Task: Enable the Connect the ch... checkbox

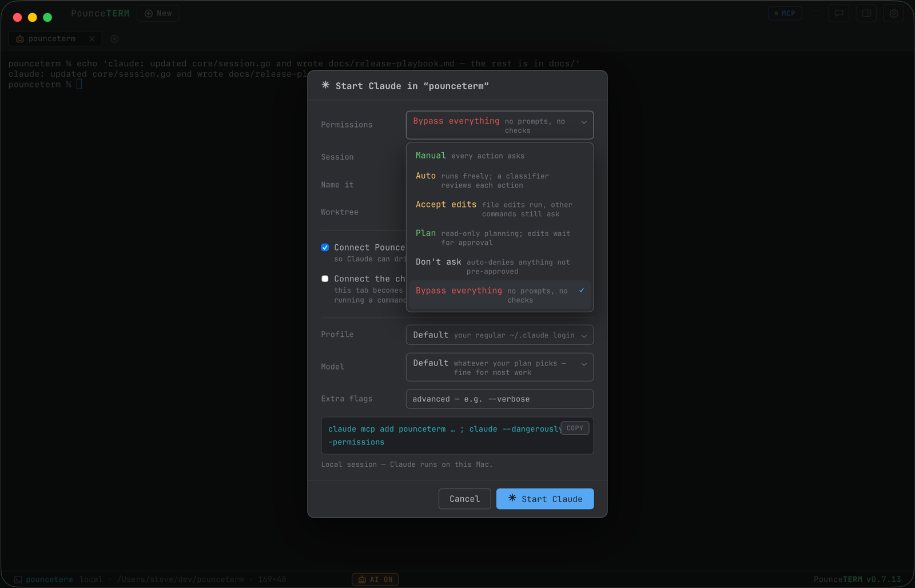Action: tap(325, 279)
